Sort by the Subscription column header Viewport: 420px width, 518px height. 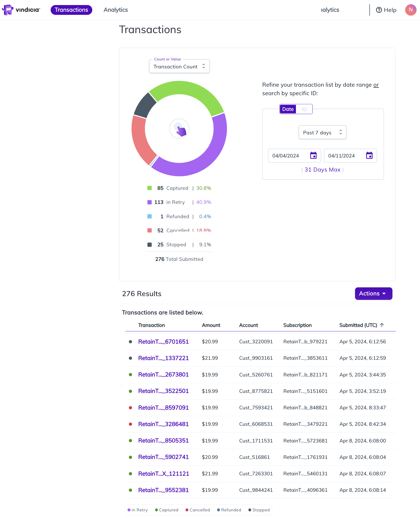(x=297, y=325)
